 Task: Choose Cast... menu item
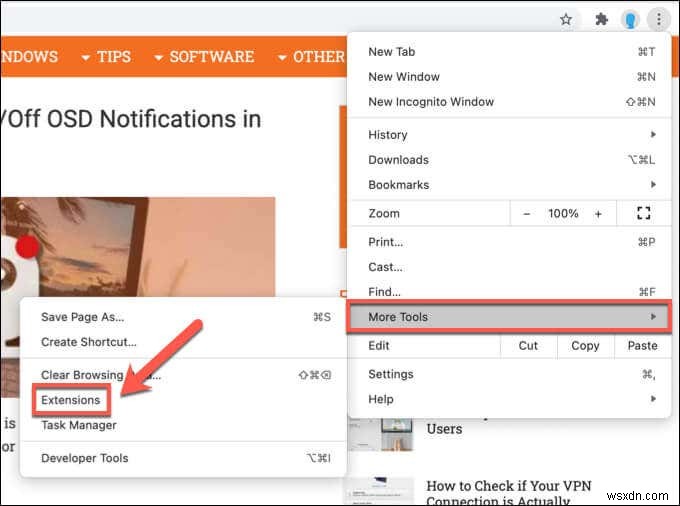coord(511,267)
